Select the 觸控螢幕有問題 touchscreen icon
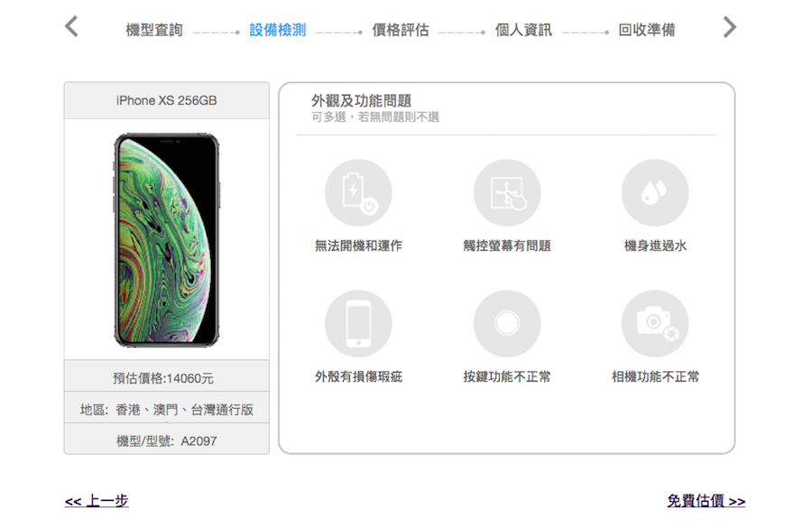Image resolution: width=812 pixels, height=529 pixels. [x=507, y=193]
